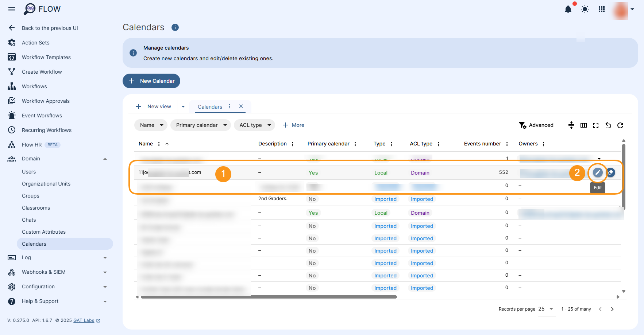Toggle dark mode with the sun icon

585,9
